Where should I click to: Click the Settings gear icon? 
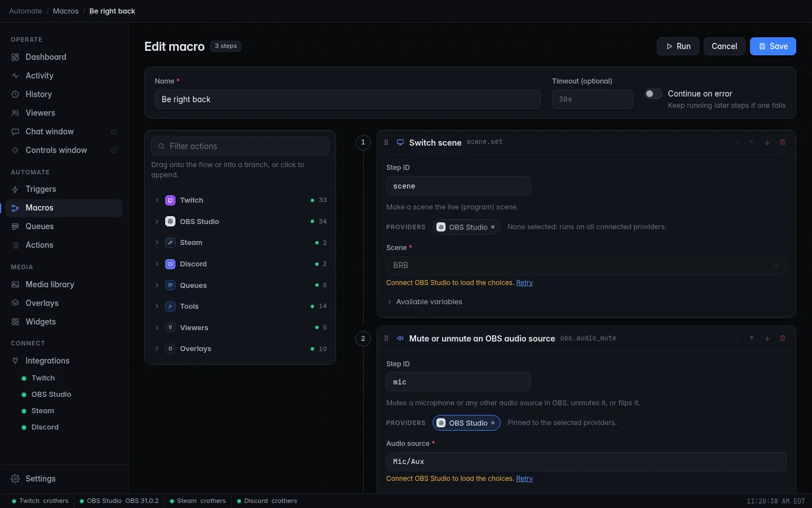pyautogui.click(x=15, y=479)
